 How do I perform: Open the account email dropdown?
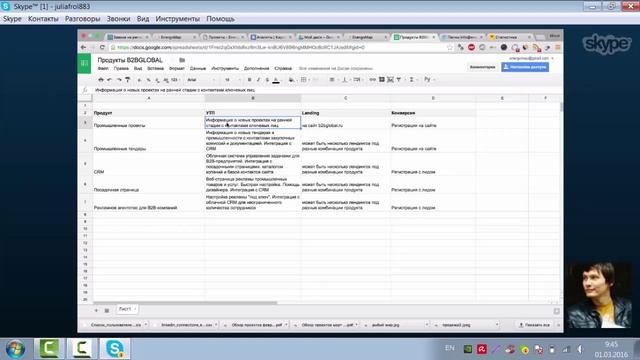click(531, 58)
